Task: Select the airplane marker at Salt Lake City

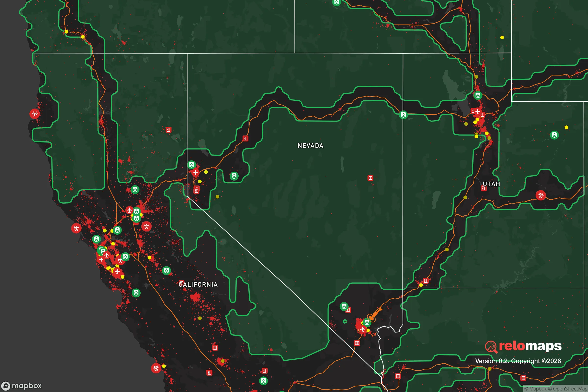Action: tap(478, 111)
